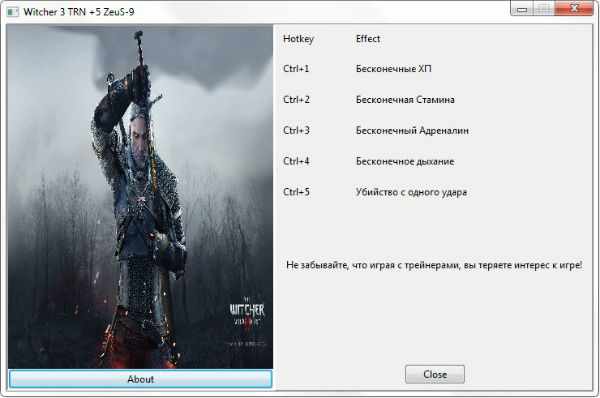Click the Бесконечные ХП effect text

(x=393, y=69)
